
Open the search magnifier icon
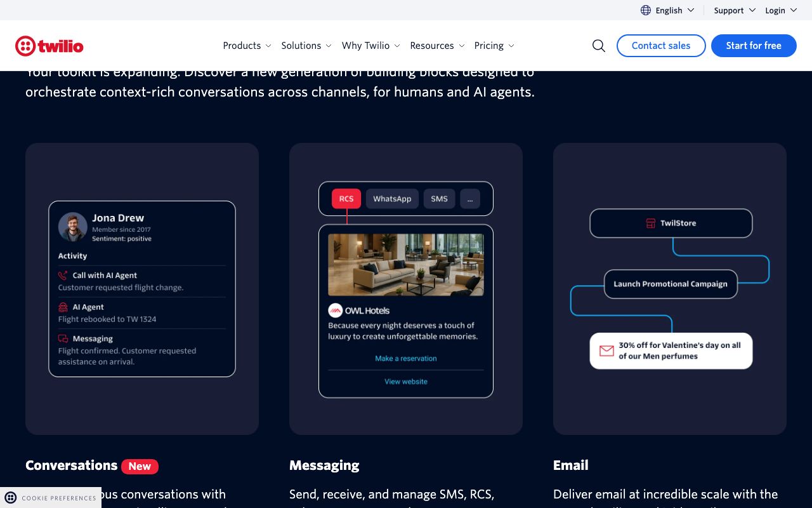pos(598,46)
